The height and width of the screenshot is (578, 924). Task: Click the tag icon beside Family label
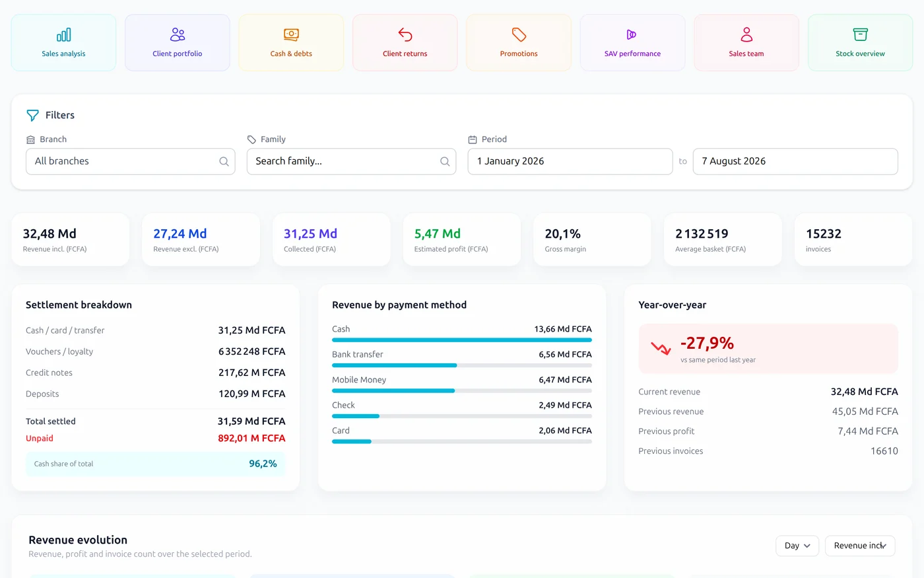[251, 139]
